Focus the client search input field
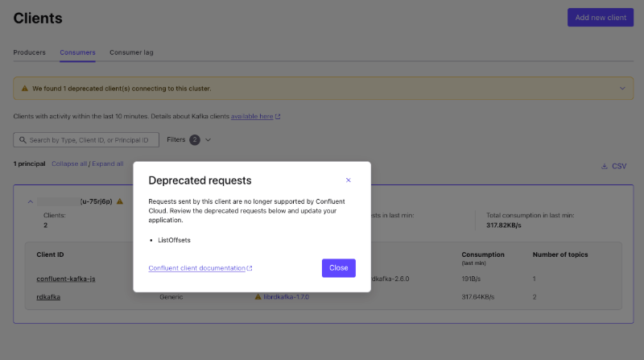Screen dimensions: 644x360 tap(89, 140)
